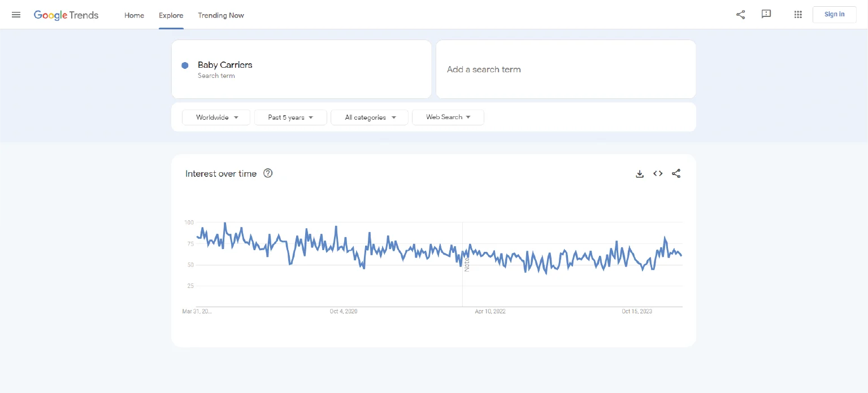Open the Past 5 years dropdown

[290, 117]
